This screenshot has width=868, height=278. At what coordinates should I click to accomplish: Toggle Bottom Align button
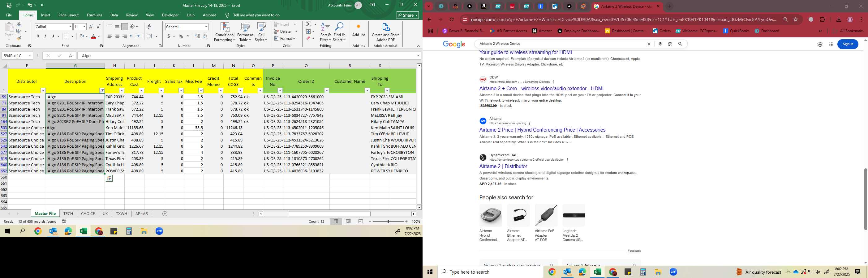(x=124, y=27)
